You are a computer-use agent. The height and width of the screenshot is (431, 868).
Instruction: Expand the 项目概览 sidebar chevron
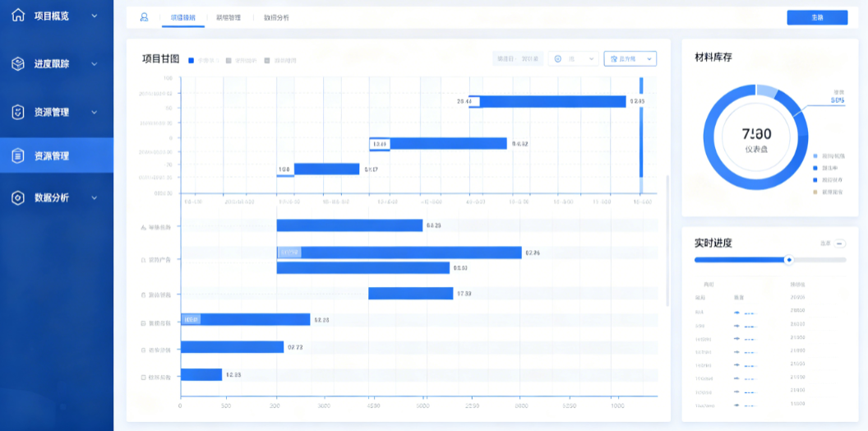(x=94, y=16)
